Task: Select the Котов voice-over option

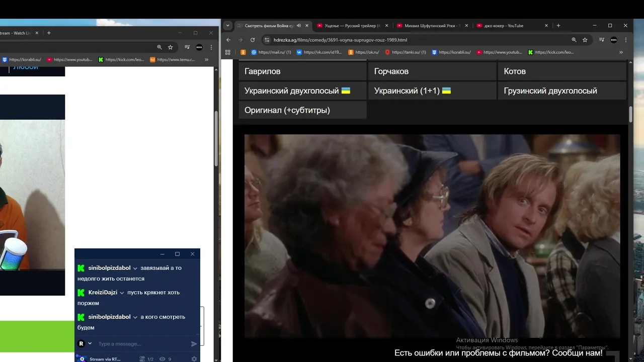Action: point(562,71)
